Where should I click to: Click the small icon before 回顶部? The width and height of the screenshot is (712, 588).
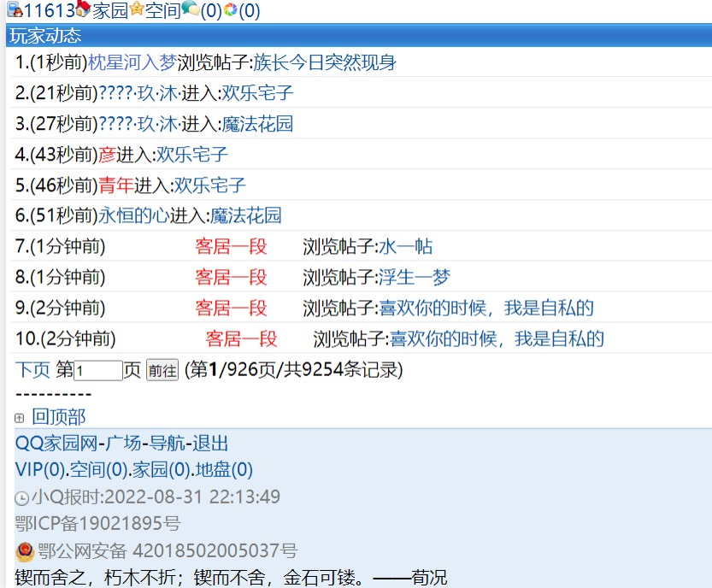click(21, 418)
